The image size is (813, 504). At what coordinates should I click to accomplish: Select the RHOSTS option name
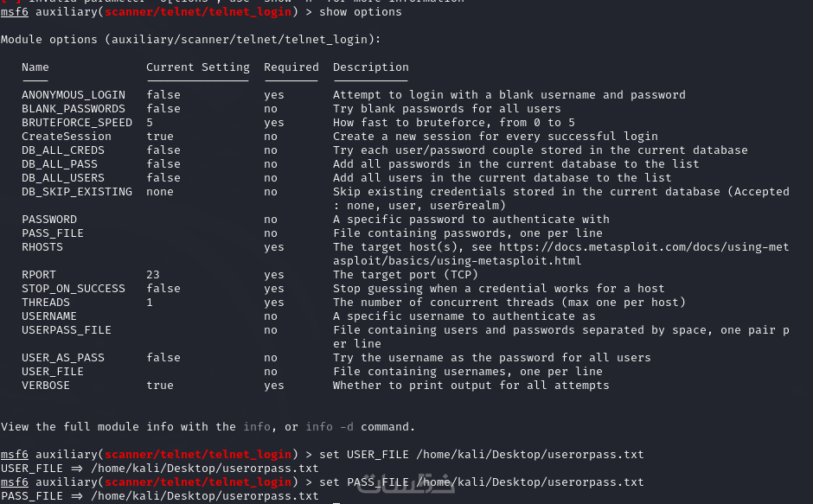click(x=42, y=247)
